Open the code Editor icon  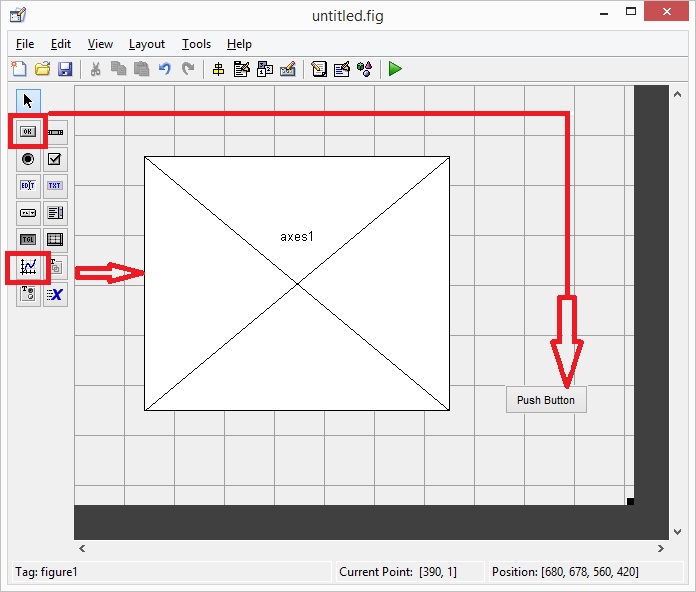319,69
